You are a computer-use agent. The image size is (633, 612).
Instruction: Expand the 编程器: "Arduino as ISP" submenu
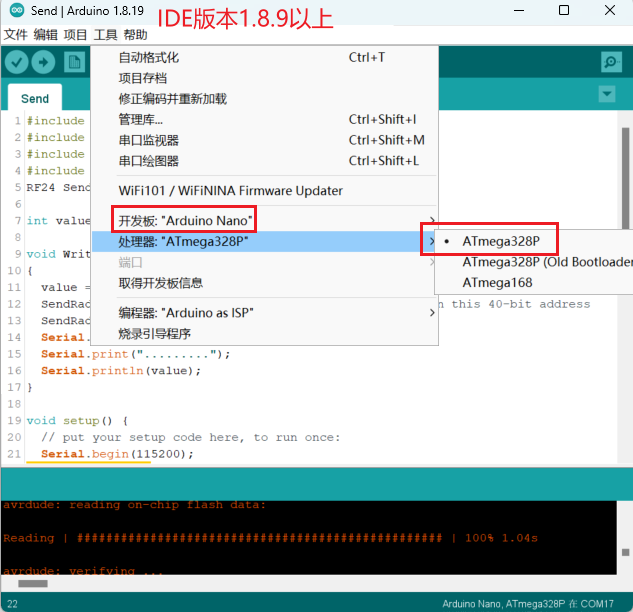264,313
